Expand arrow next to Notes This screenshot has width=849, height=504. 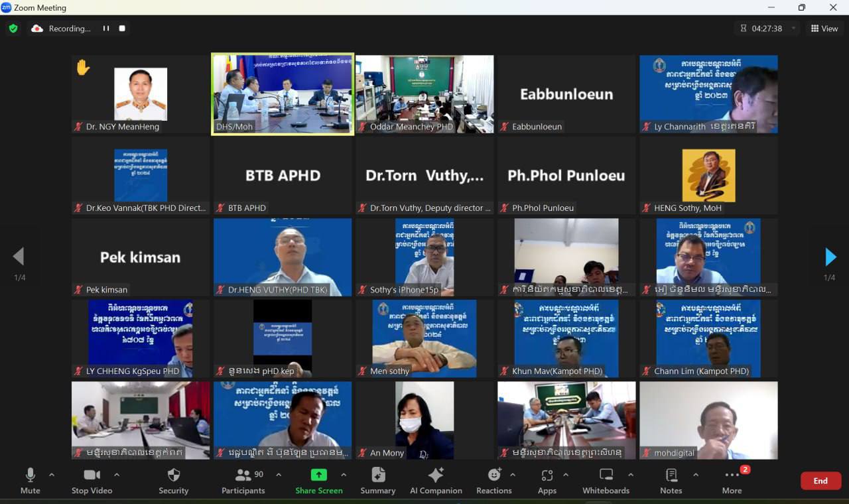click(695, 475)
